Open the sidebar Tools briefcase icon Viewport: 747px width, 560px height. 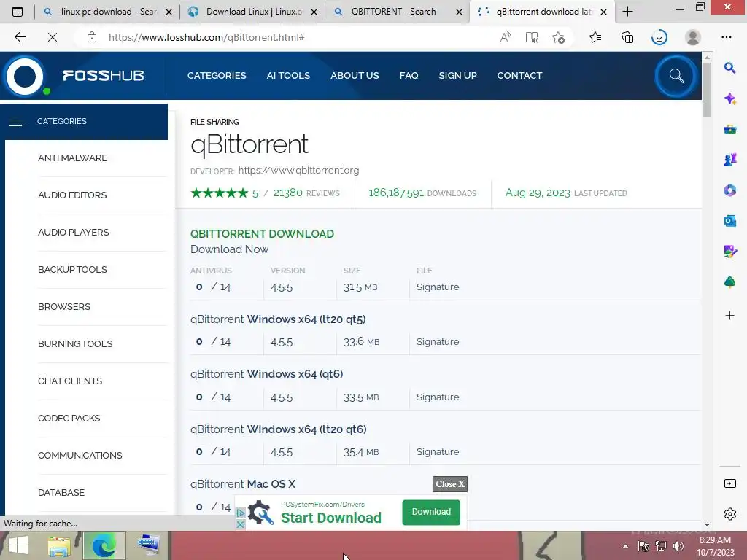[x=729, y=129]
